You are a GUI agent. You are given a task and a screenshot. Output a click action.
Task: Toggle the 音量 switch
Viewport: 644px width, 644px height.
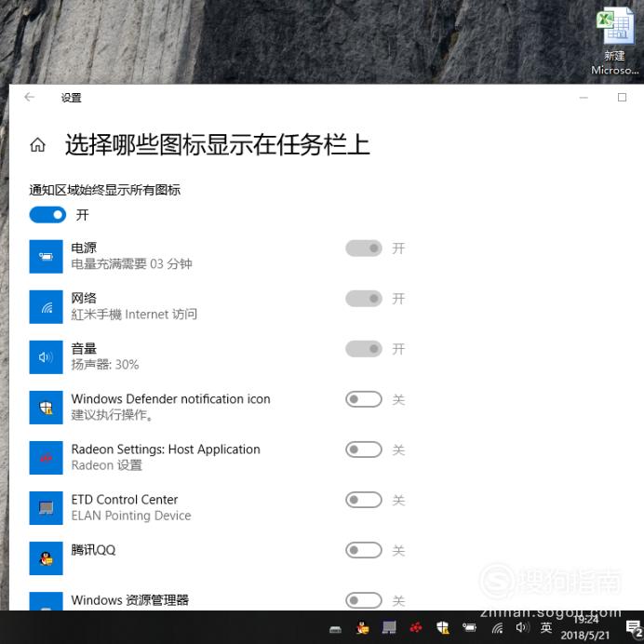coord(364,349)
